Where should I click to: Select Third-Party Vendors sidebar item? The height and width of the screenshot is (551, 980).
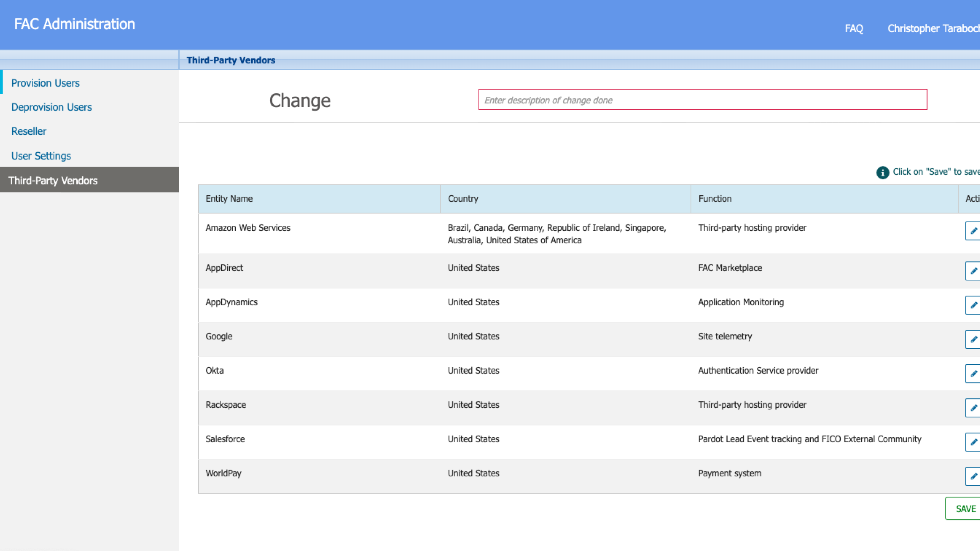click(x=53, y=180)
